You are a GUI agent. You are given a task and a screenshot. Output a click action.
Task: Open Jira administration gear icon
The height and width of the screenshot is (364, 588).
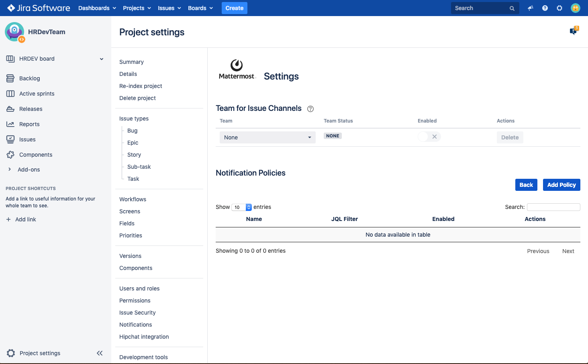point(559,8)
